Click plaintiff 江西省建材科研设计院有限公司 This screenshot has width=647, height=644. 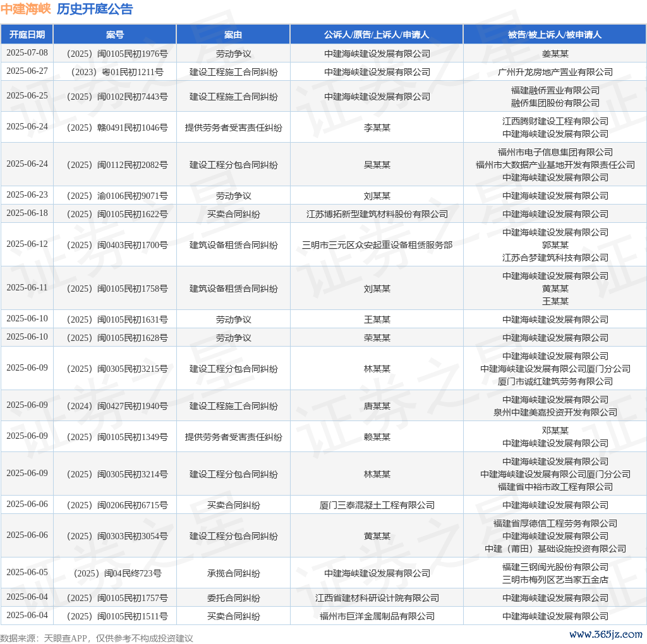377,598
